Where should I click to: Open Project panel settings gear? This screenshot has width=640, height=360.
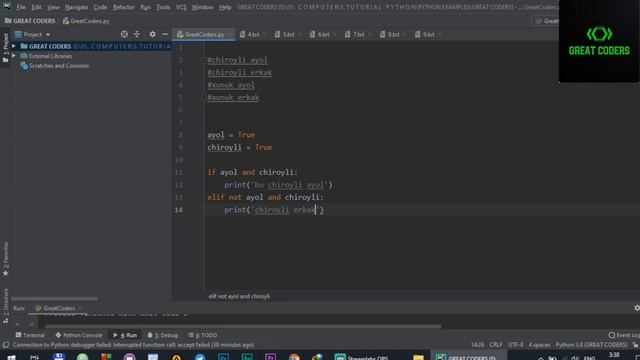pyautogui.click(x=152, y=34)
